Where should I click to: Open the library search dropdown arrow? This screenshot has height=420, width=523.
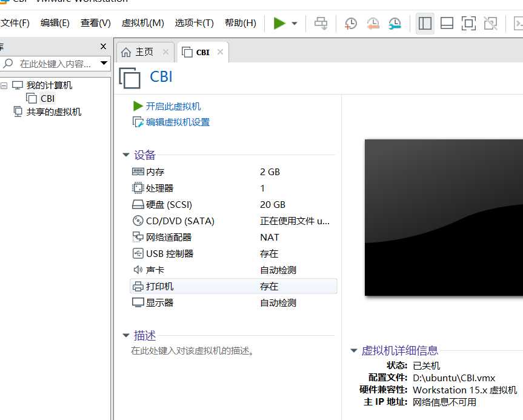pyautogui.click(x=104, y=63)
